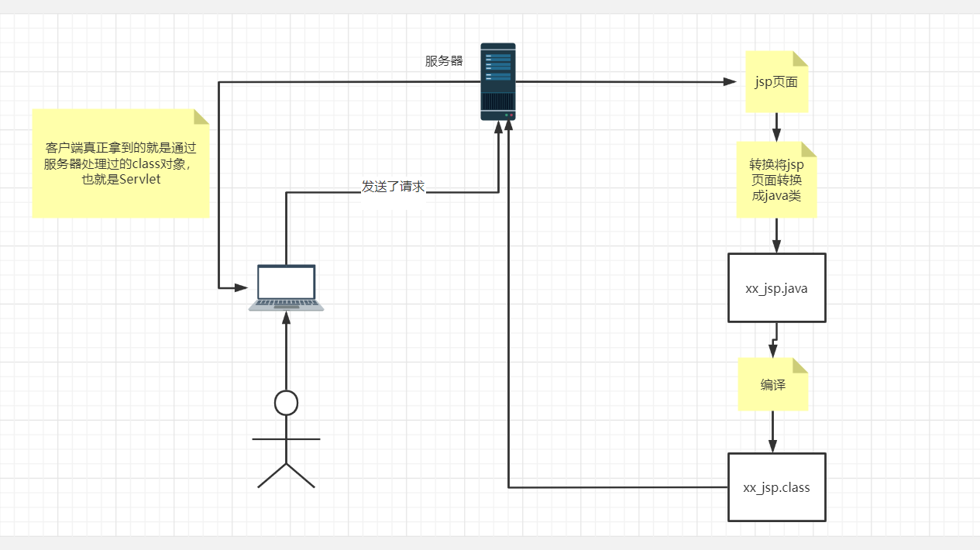Select the 转换将jsp页面转换成java类 note

point(776,180)
